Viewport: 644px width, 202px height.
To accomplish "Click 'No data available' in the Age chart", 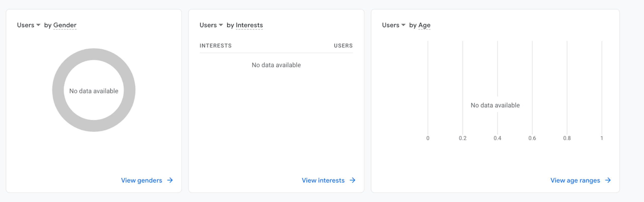I will tap(495, 105).
